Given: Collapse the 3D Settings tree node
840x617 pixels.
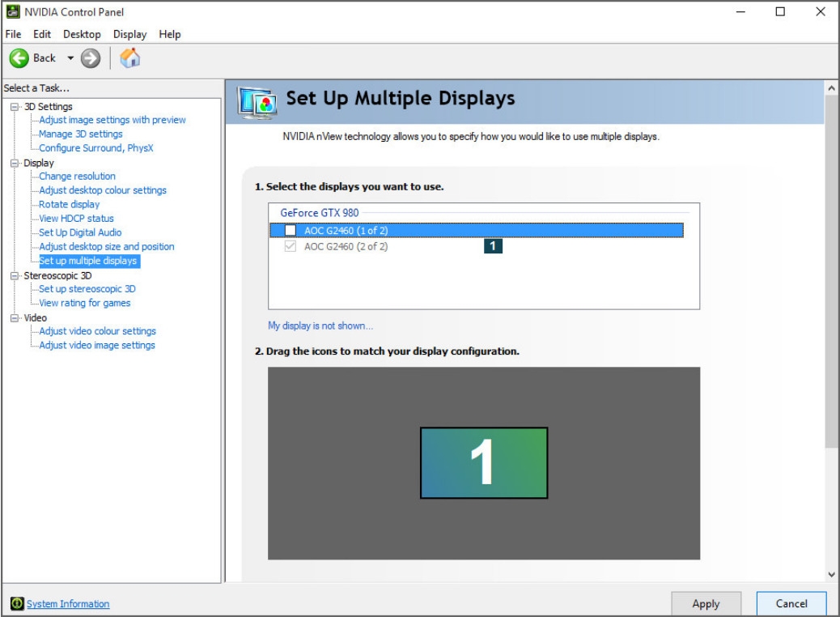Looking at the screenshot, I should point(15,107).
